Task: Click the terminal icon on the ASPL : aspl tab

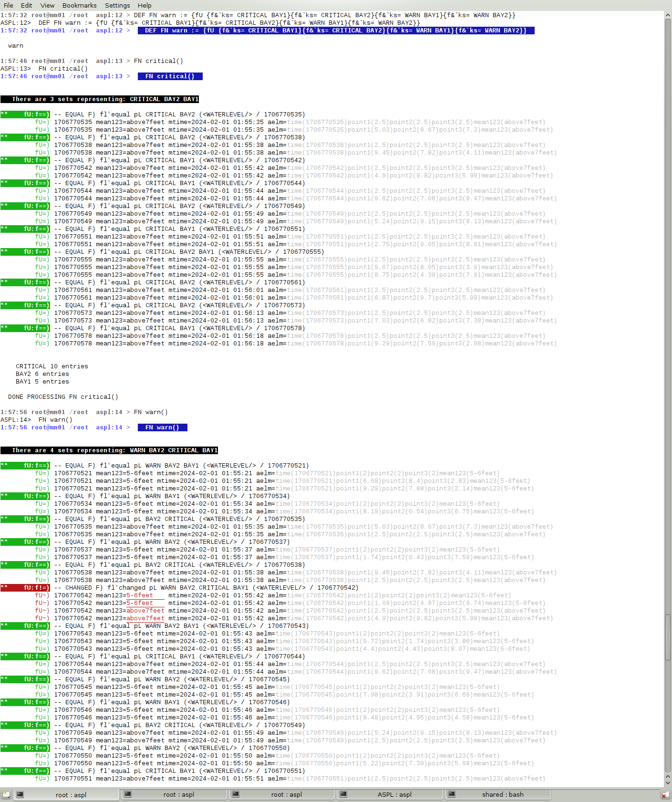Action: click(x=343, y=794)
